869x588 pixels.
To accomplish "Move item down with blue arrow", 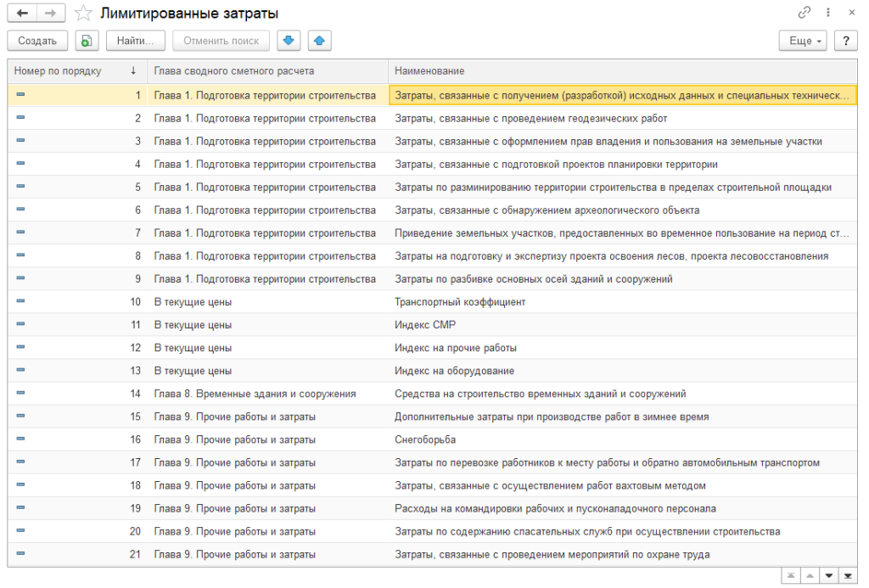I will coord(290,41).
